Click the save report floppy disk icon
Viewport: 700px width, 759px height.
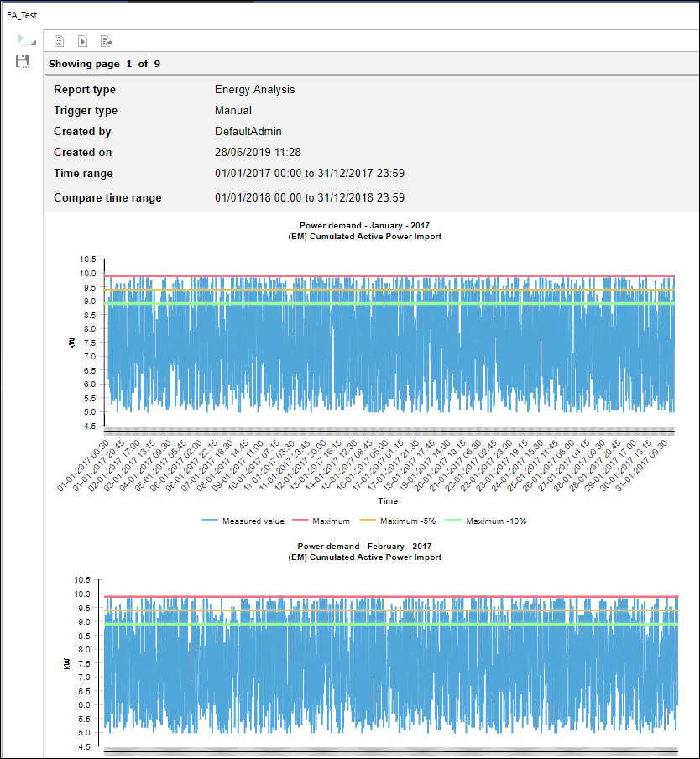(x=23, y=60)
